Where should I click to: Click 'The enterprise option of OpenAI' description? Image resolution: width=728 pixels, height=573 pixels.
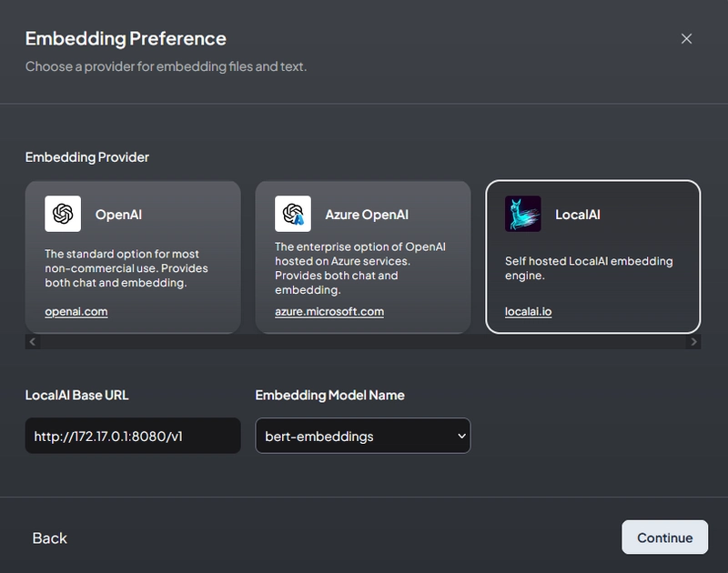click(359, 268)
